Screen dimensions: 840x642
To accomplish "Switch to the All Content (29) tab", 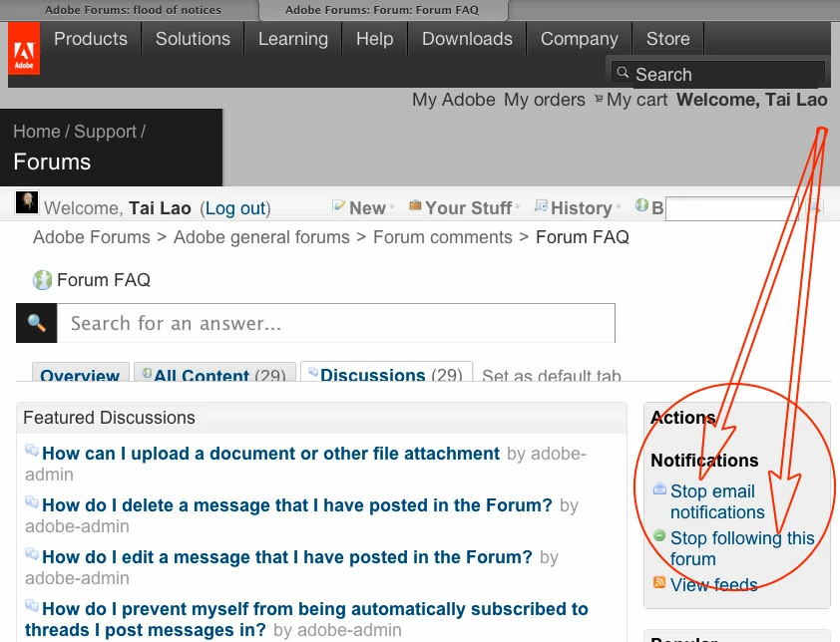I will pyautogui.click(x=214, y=374).
